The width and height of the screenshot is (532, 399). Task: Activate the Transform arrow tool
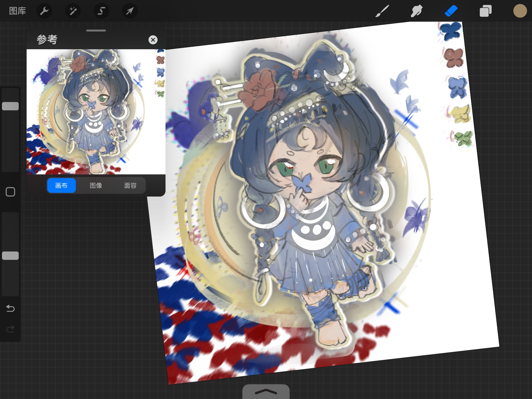[130, 11]
